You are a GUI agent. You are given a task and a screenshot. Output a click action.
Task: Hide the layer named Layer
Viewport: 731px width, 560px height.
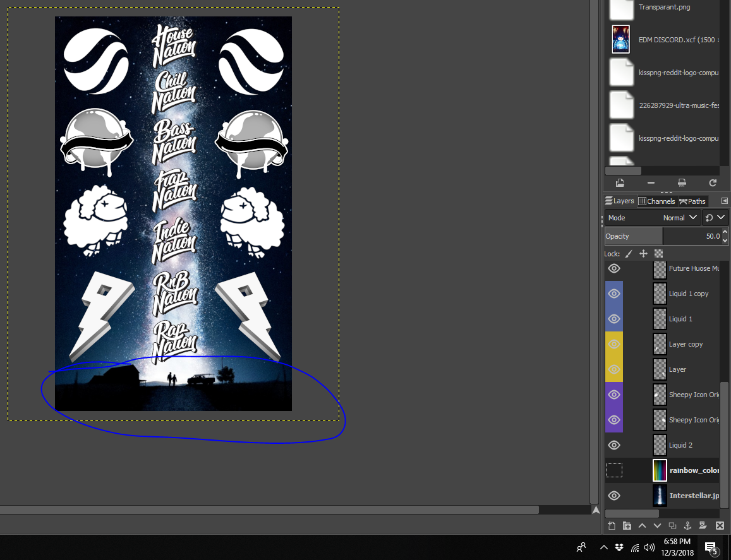coord(614,369)
